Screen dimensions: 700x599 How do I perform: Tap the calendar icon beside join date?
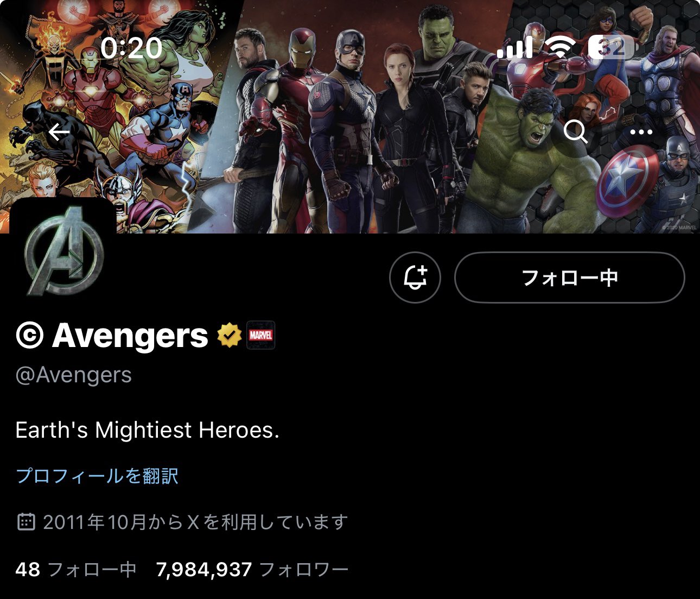click(x=26, y=522)
